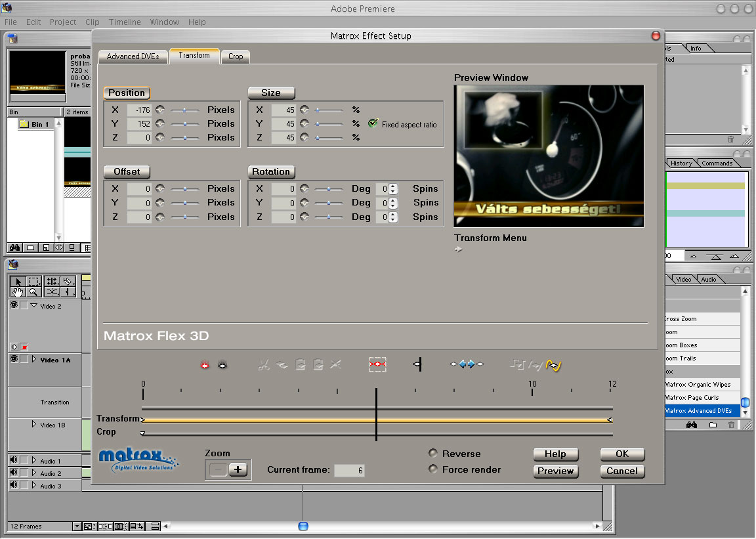The height and width of the screenshot is (539, 756).
Task: Toggle the eye visibility for Video 2 track
Action: (14, 305)
